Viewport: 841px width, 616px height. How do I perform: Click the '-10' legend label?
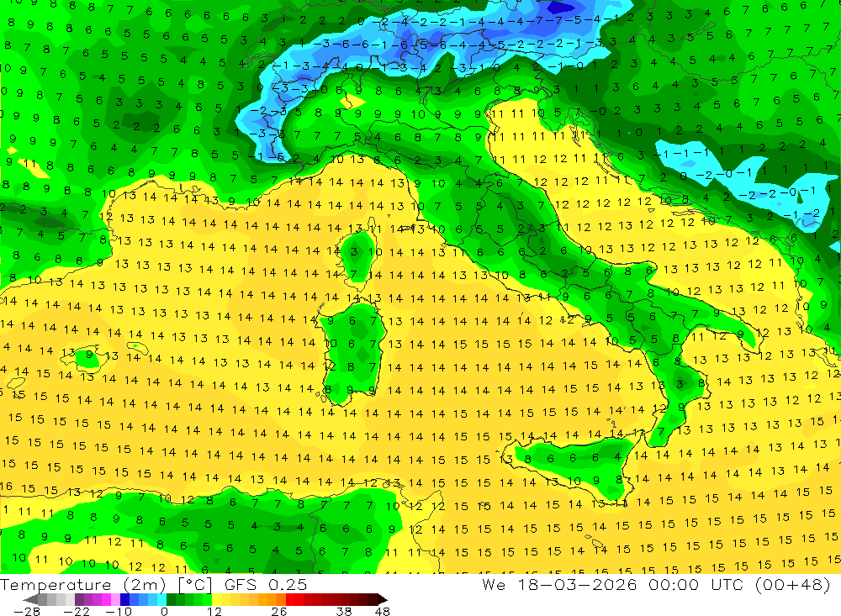click(x=119, y=612)
